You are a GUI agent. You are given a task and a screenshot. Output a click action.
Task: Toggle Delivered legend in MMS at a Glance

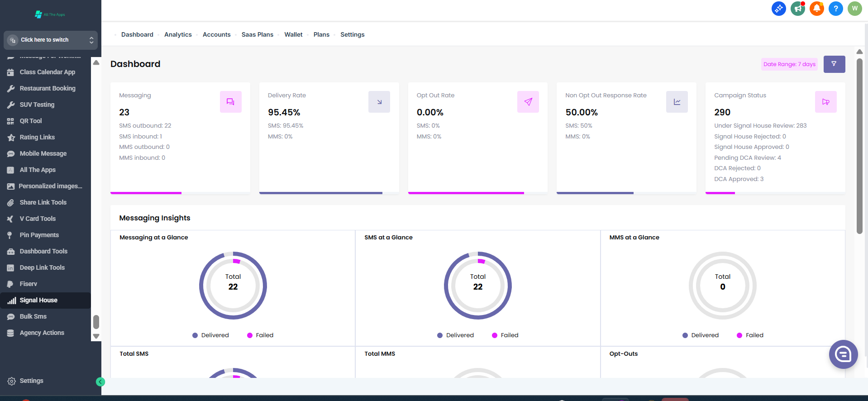[x=700, y=335]
